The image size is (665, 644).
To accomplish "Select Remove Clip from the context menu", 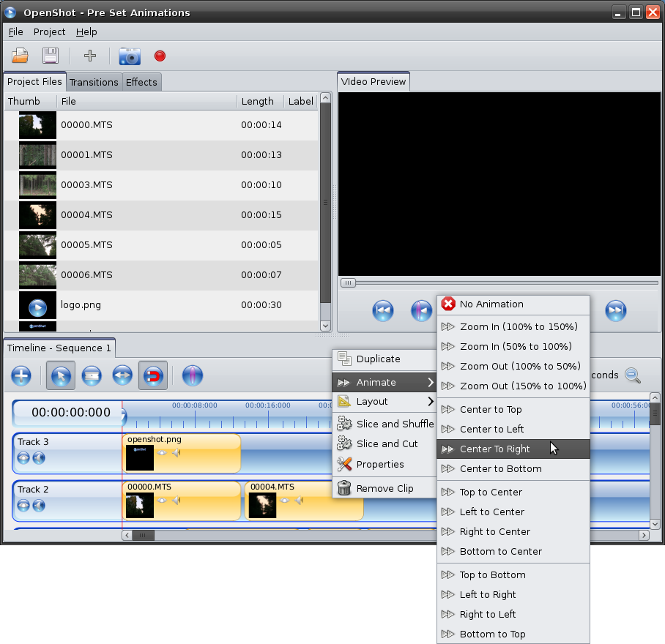I will pyautogui.click(x=384, y=489).
